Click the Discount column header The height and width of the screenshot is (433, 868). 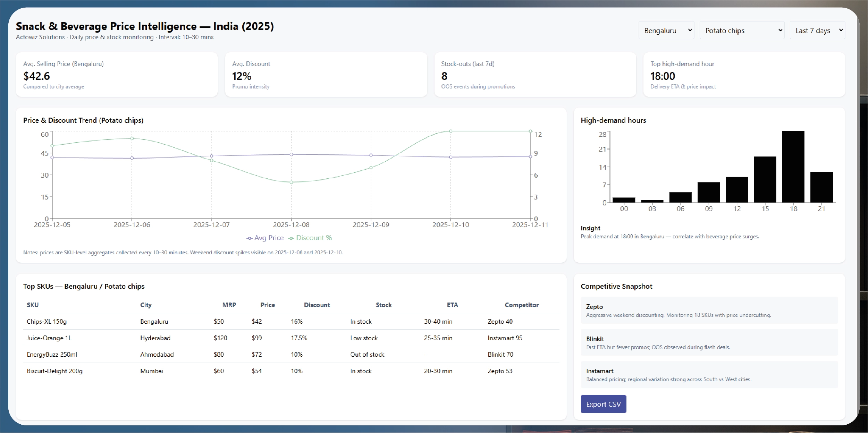(x=317, y=305)
